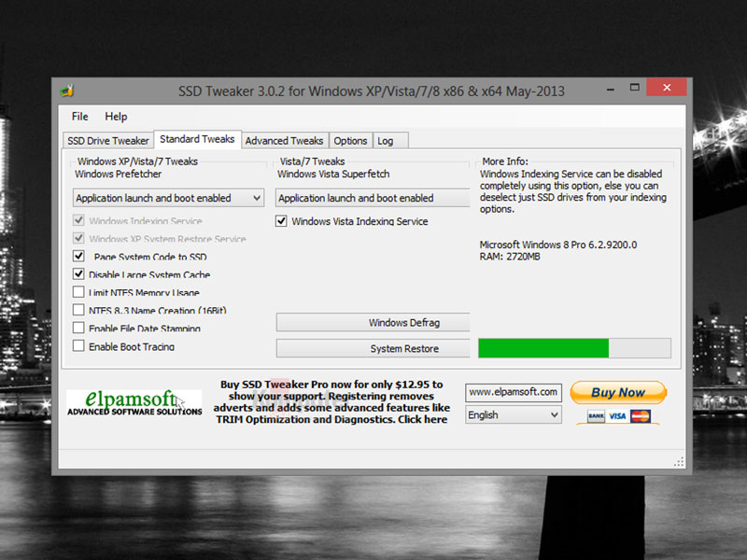The image size is (747, 560).
Task: Minimize the SSD Tweaker window
Action: click(x=611, y=88)
